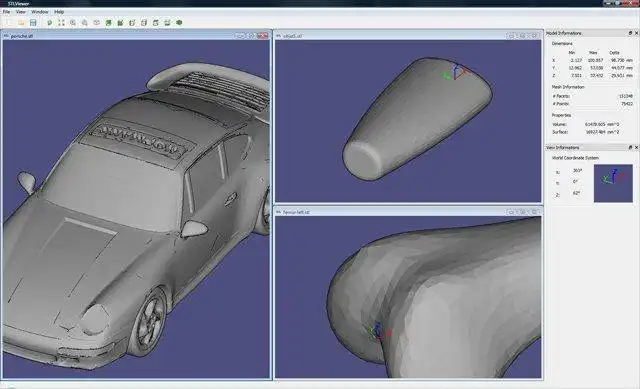Minimize the femur-left.stl sub-window

click(511, 212)
